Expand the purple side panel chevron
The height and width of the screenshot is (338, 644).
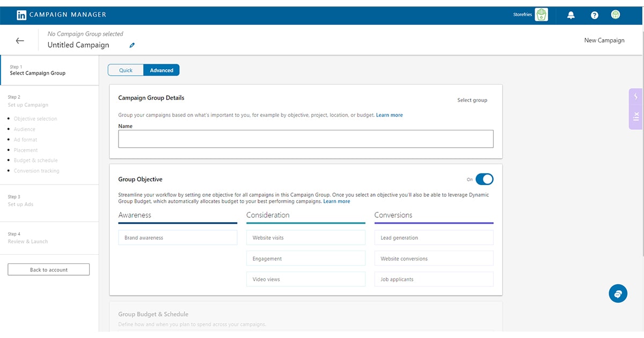[636, 97]
